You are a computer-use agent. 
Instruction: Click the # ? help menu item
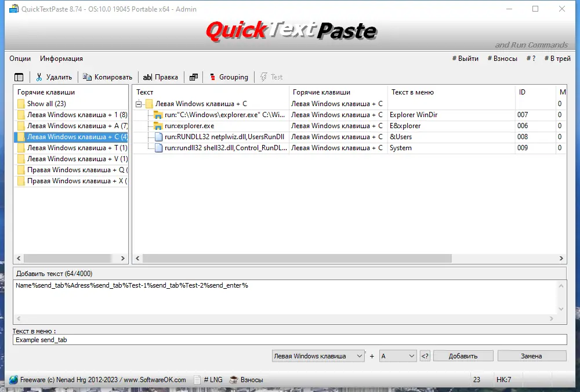[531, 59]
